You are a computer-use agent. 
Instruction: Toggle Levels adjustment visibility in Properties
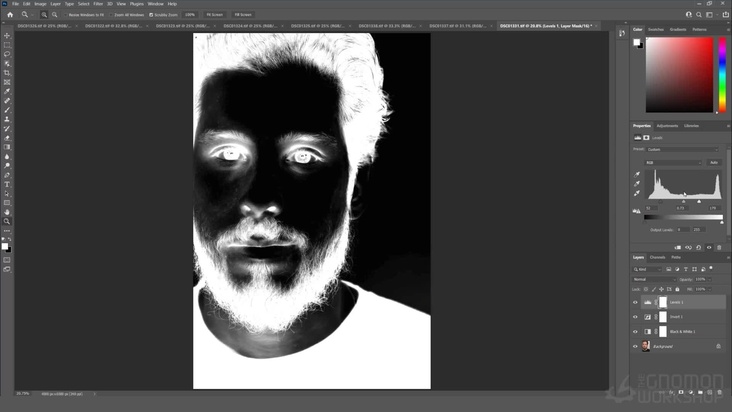[x=709, y=248]
